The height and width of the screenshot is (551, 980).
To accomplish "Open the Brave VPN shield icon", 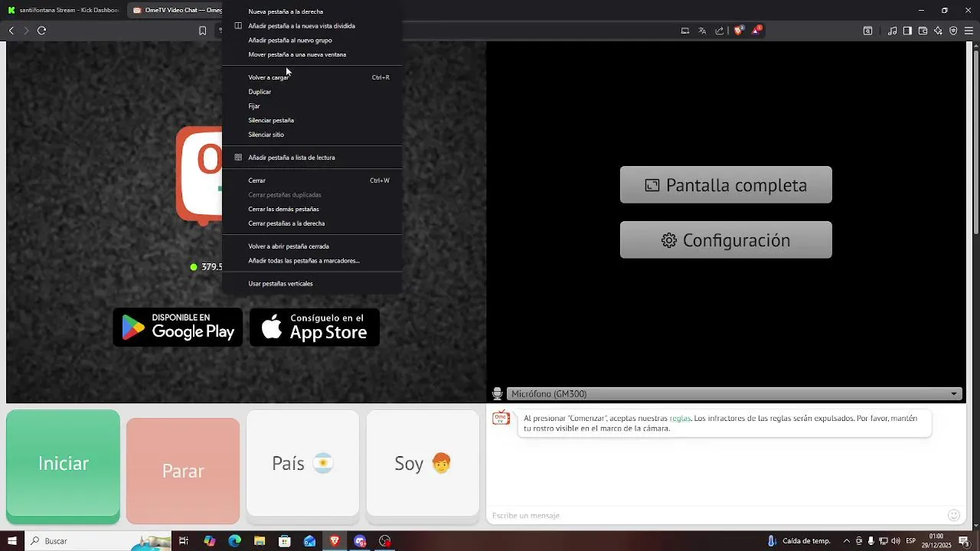I will click(953, 31).
